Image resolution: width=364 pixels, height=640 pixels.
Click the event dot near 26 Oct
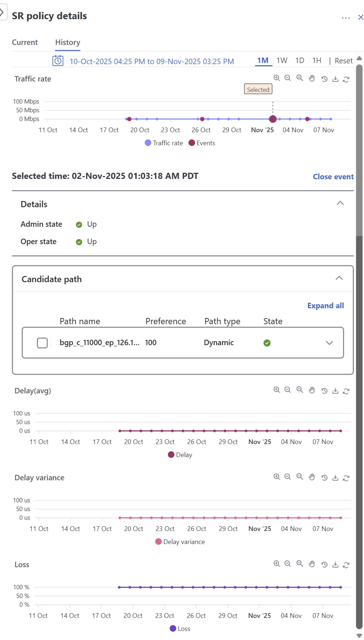coord(202,119)
